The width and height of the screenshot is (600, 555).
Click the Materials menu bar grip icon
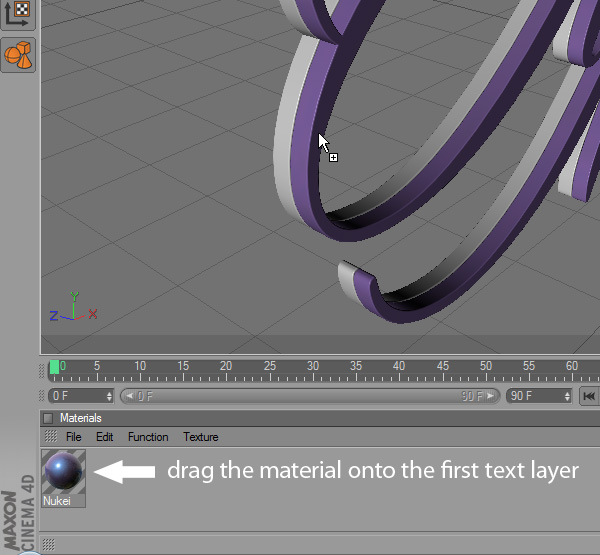(x=50, y=437)
